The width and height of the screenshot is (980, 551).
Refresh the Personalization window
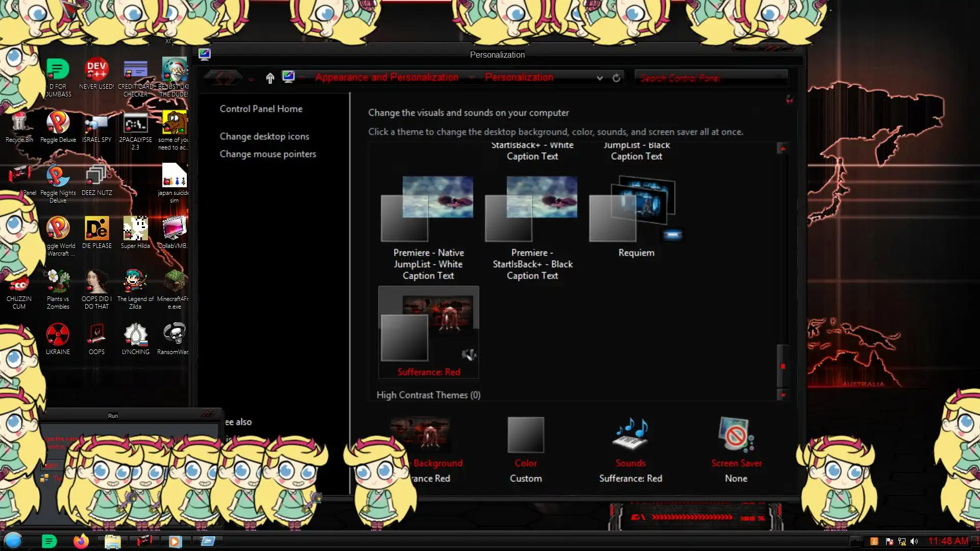[616, 78]
